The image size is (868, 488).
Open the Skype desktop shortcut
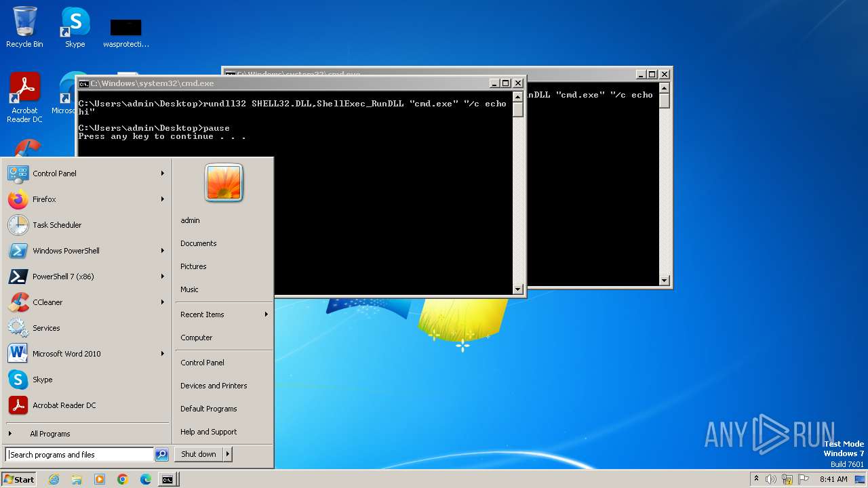pos(75,27)
